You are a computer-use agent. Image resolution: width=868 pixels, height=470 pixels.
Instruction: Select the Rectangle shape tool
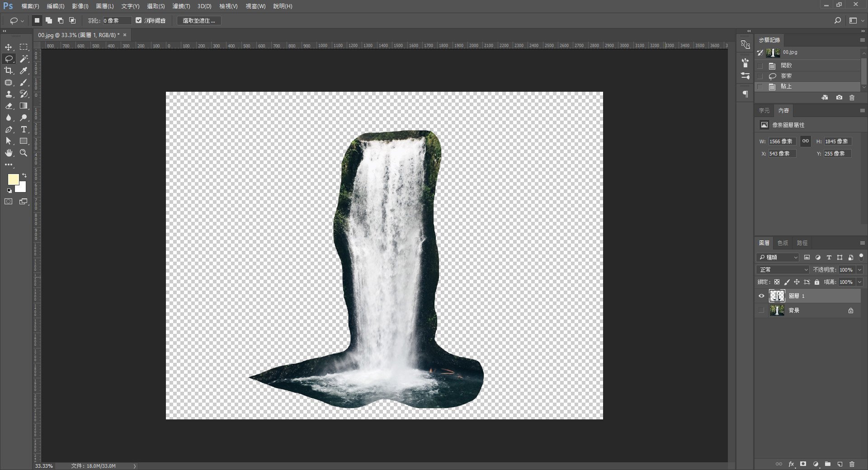coord(24,141)
